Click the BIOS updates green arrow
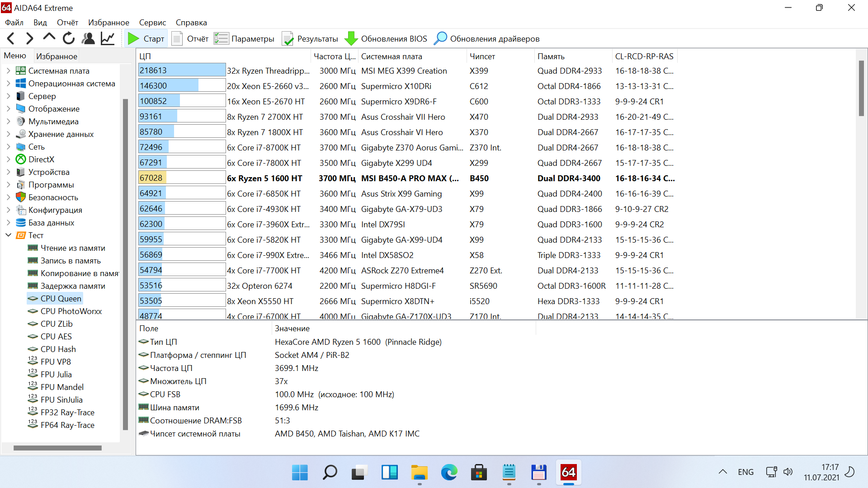 (x=351, y=39)
